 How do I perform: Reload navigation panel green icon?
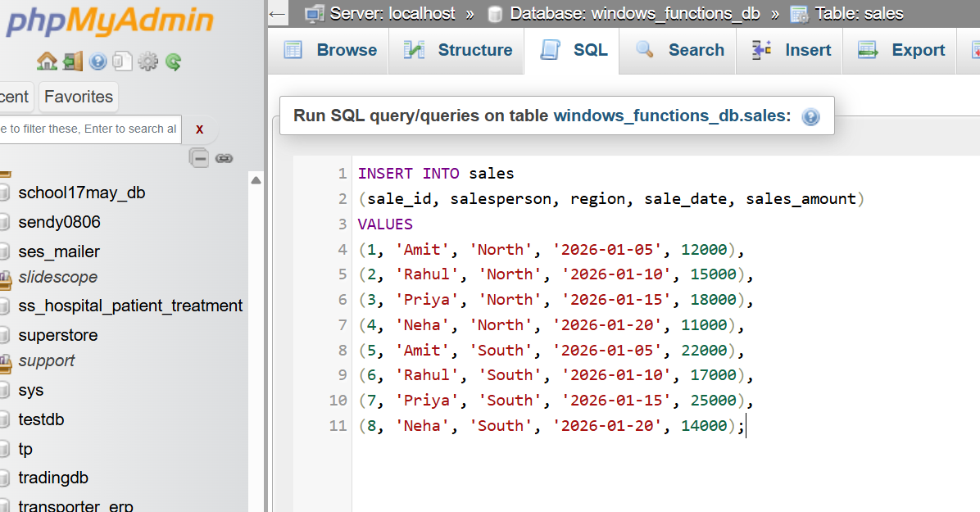(x=174, y=61)
